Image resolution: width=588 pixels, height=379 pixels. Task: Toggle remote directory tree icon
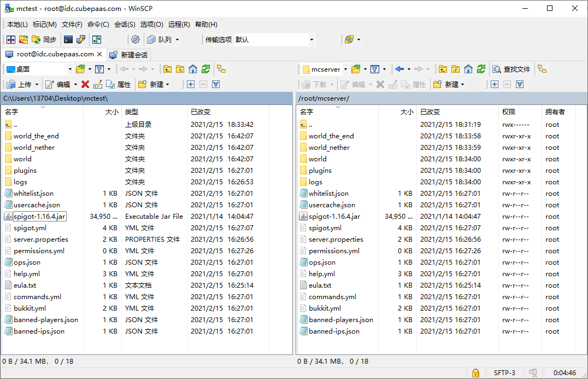(542, 69)
